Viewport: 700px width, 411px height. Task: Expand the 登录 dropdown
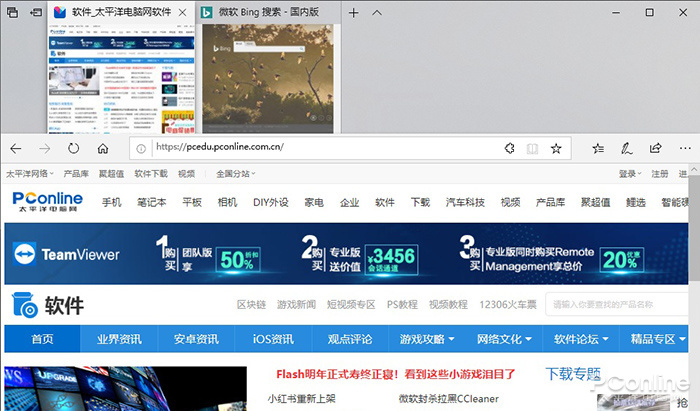[629, 174]
